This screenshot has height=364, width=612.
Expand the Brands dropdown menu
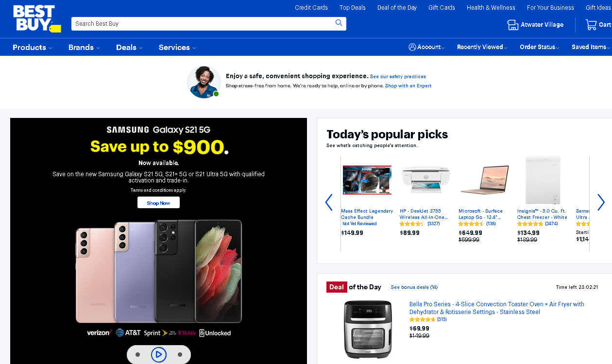click(84, 48)
